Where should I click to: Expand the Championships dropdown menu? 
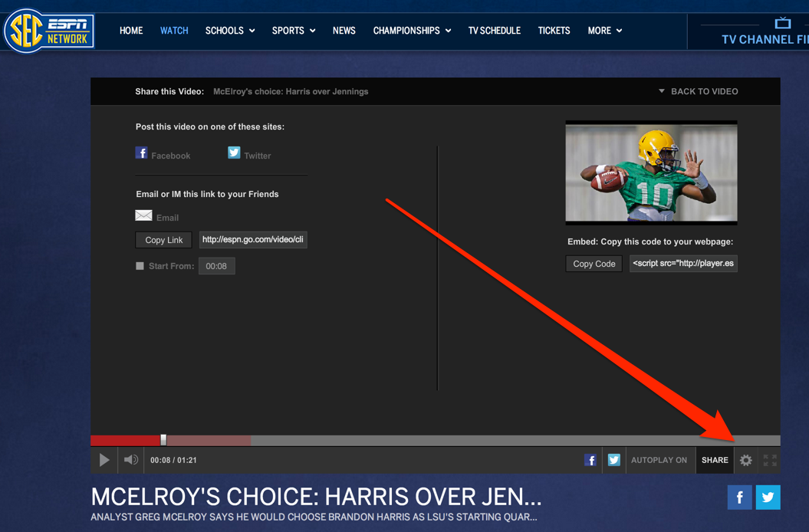(x=413, y=31)
